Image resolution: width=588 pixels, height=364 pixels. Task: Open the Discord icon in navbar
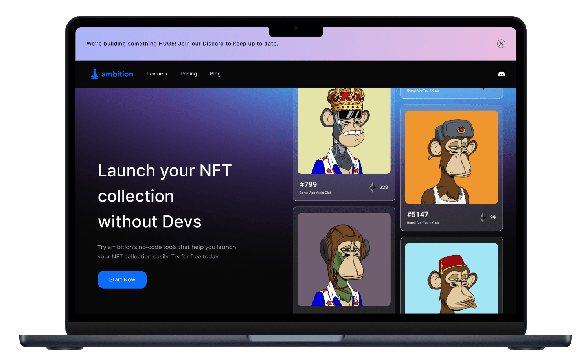point(502,74)
